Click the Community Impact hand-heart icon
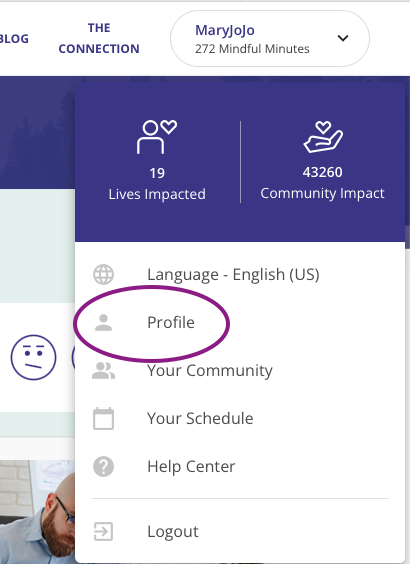Screen dimensions: 410x564 (x=323, y=137)
